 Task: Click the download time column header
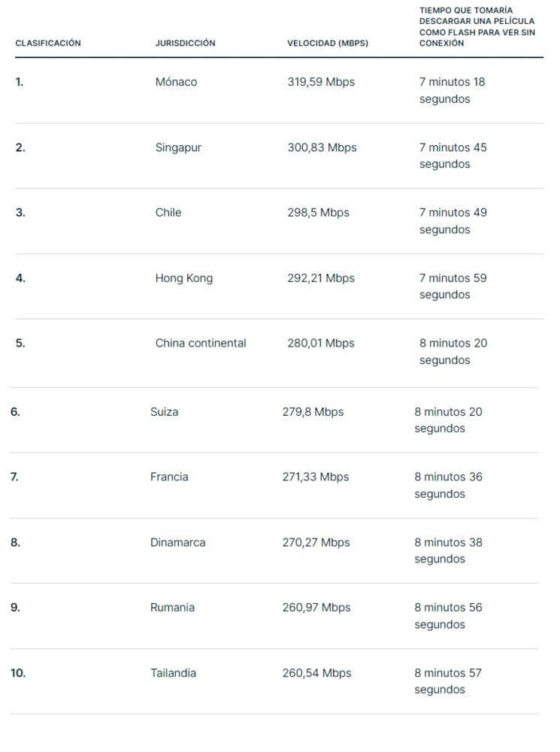point(477,27)
